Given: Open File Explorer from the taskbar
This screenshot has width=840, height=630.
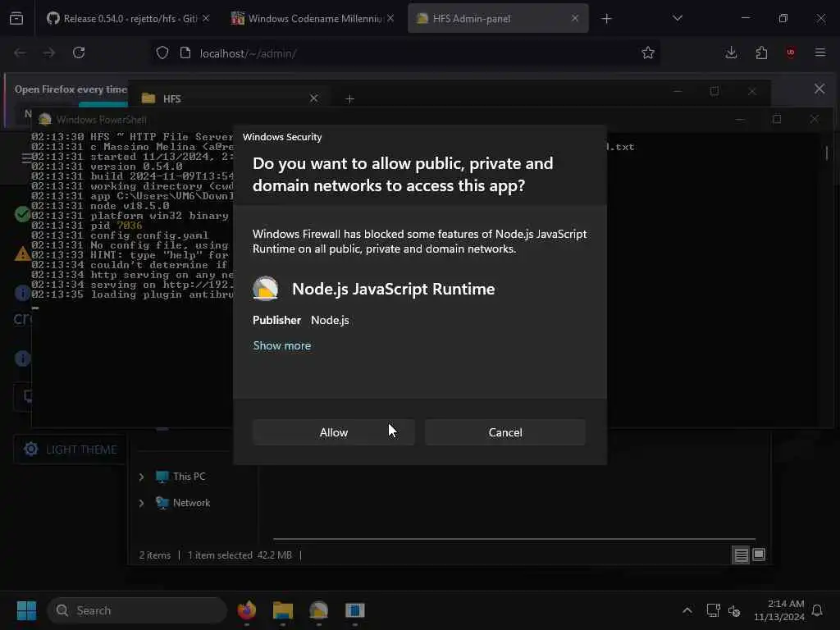Looking at the screenshot, I should coord(282,610).
